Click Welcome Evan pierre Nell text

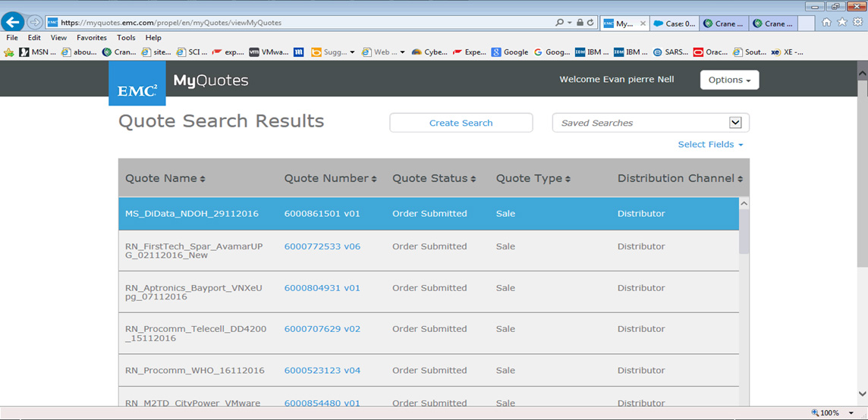(617, 79)
